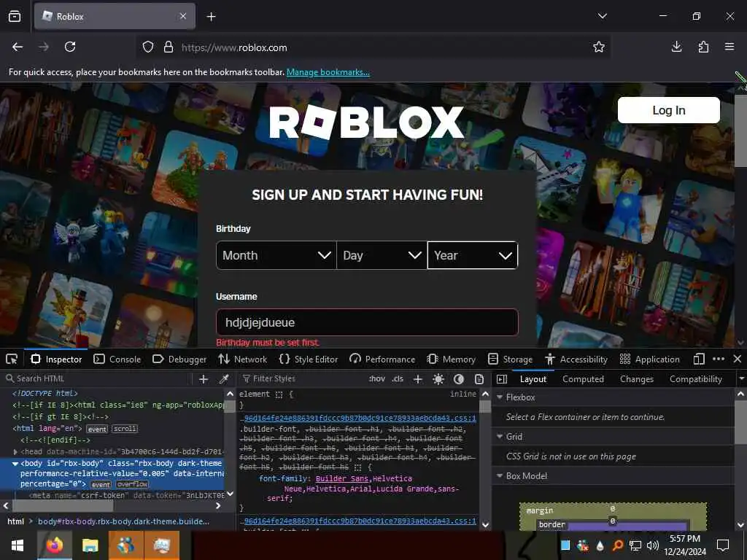Pick color from page eyedropper
The height and width of the screenshot is (560, 747).
coord(223,379)
